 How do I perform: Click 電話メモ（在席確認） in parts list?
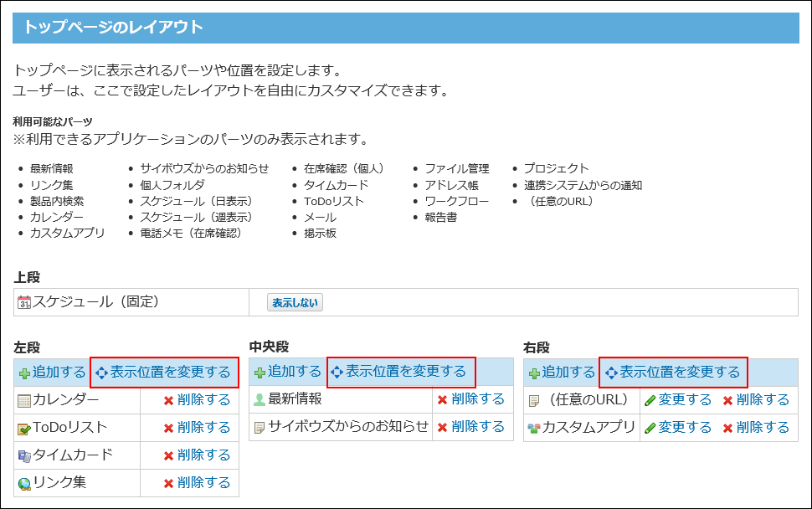click(x=191, y=233)
